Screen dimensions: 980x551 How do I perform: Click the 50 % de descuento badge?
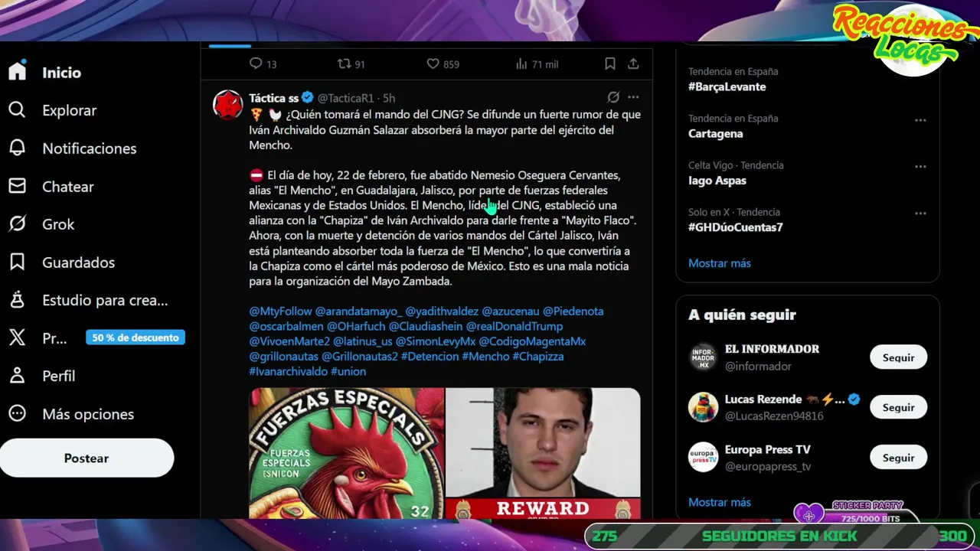click(136, 337)
